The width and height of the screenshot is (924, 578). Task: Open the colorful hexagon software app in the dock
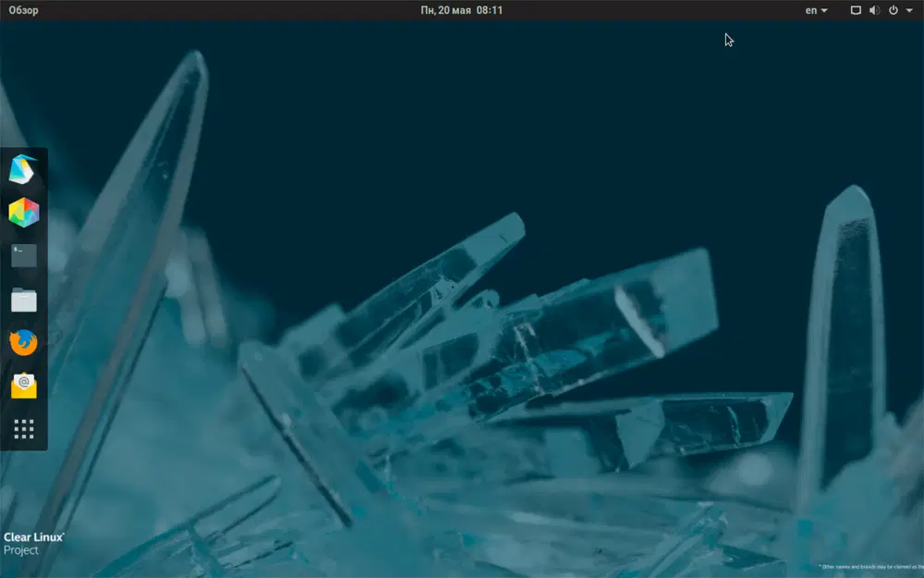[x=24, y=213]
